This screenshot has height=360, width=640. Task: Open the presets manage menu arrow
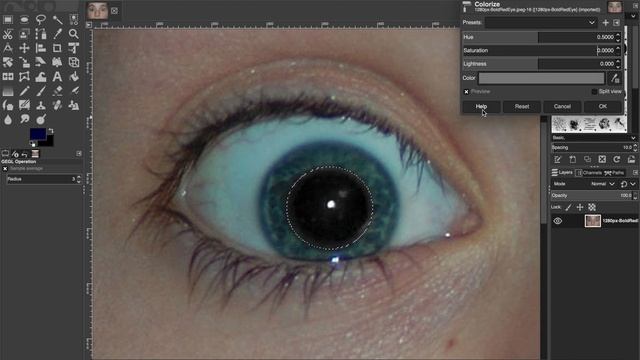coord(616,23)
